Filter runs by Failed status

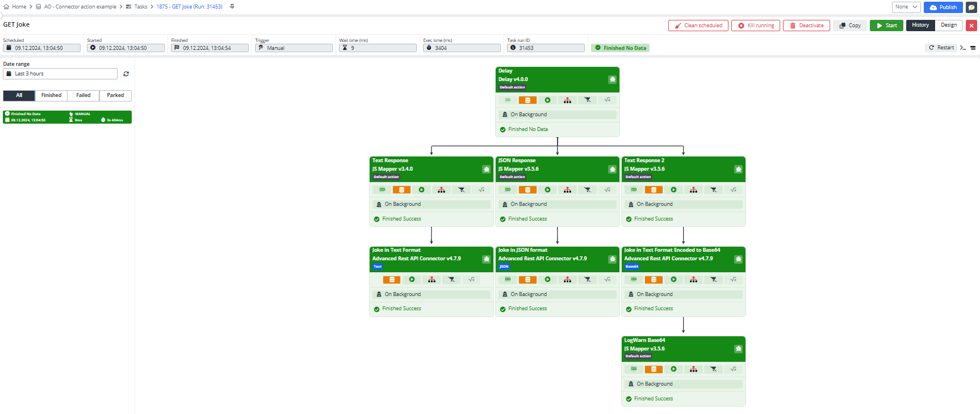(x=83, y=95)
